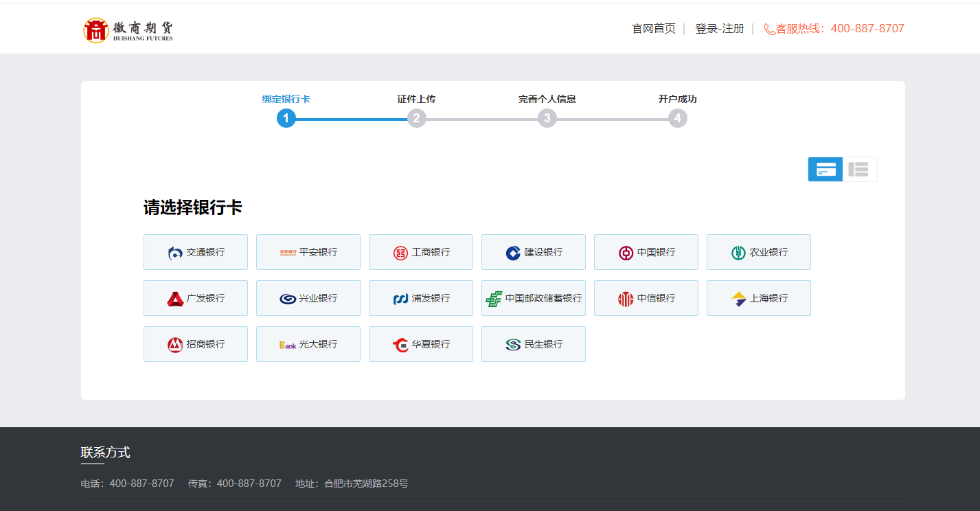980x511 pixels.
Task: Select 平安银行 bank card
Action: coord(308,252)
